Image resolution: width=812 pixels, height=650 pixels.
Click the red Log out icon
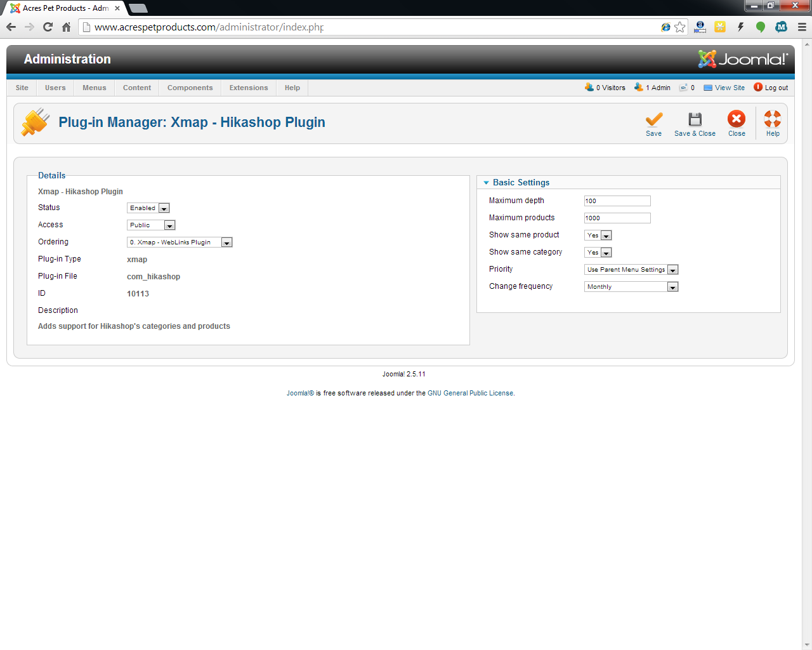pos(758,88)
